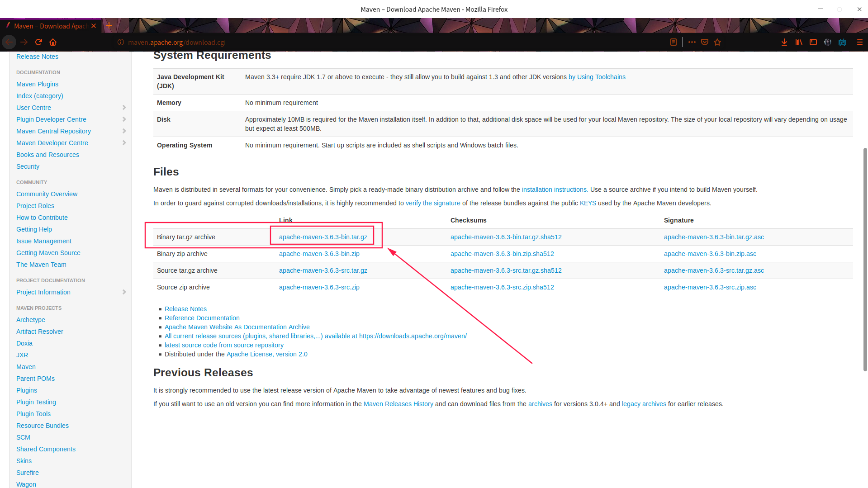Open Maven Plugins sidebar link
The width and height of the screenshot is (868, 488).
pyautogui.click(x=37, y=84)
